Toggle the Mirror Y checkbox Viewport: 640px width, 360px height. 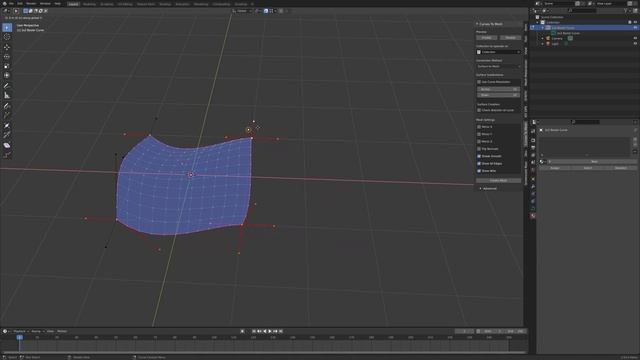(479, 134)
